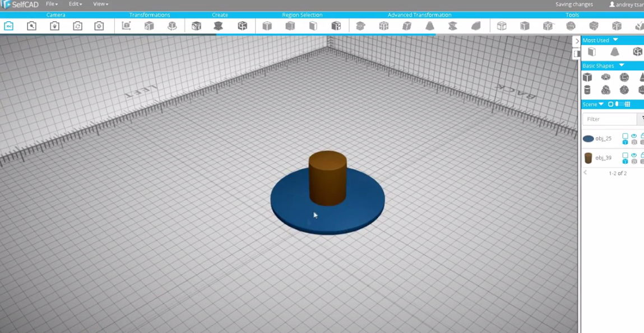
Task: Toggle obj_25 blue solid cube icon
Action: click(625, 142)
